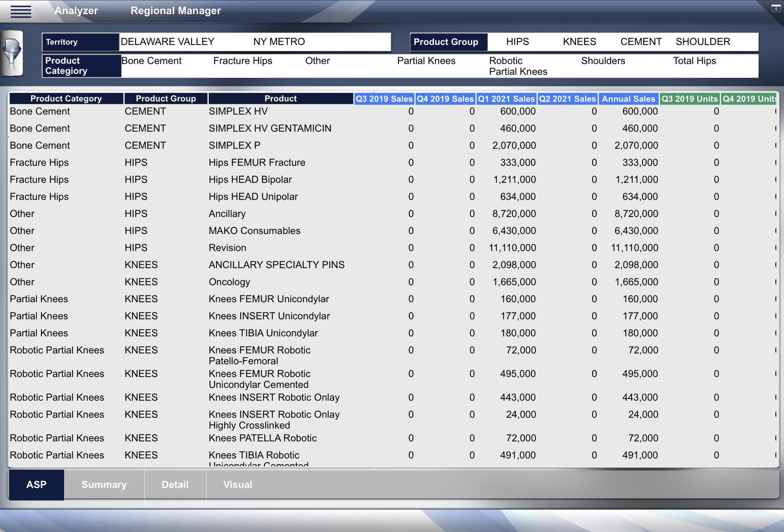The image size is (784, 532).
Task: Open the Regional Manager menu item
Action: coord(175,11)
